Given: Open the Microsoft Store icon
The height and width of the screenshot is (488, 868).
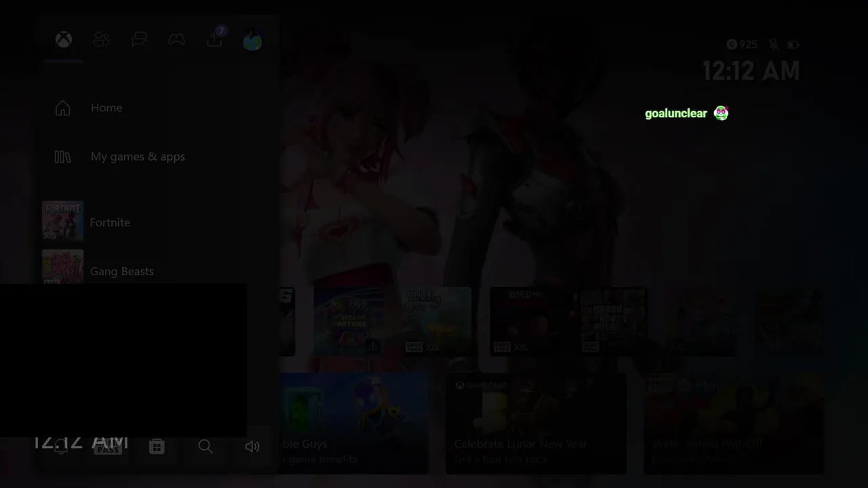Looking at the screenshot, I should (x=157, y=447).
